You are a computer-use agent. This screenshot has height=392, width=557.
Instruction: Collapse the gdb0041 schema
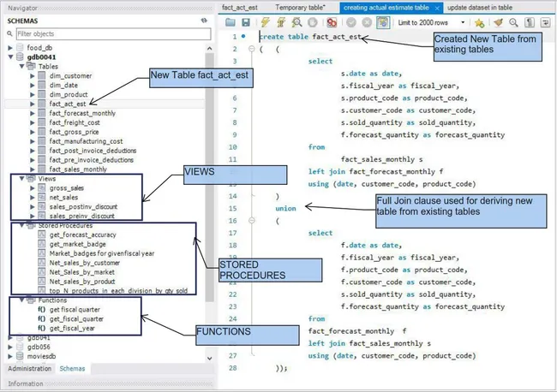coord(10,56)
